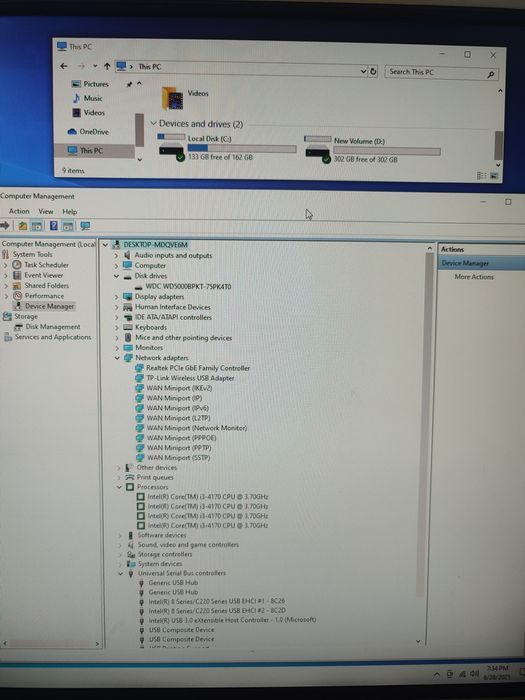Image resolution: width=525 pixels, height=700 pixels.
Task: Click Mice and other pointing devices icon
Action: pos(128,338)
